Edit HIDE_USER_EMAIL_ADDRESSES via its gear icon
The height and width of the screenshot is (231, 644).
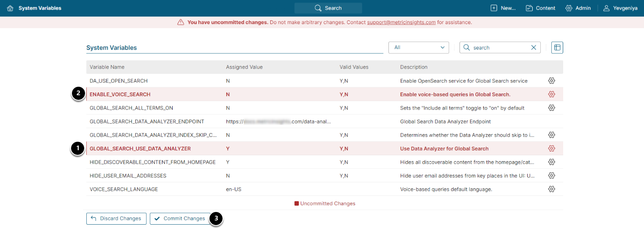coord(551,176)
